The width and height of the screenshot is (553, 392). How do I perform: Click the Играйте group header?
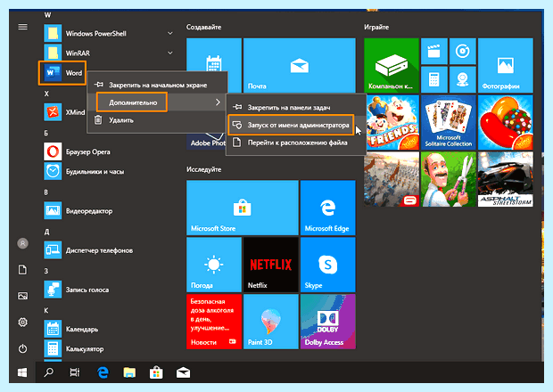[376, 27]
